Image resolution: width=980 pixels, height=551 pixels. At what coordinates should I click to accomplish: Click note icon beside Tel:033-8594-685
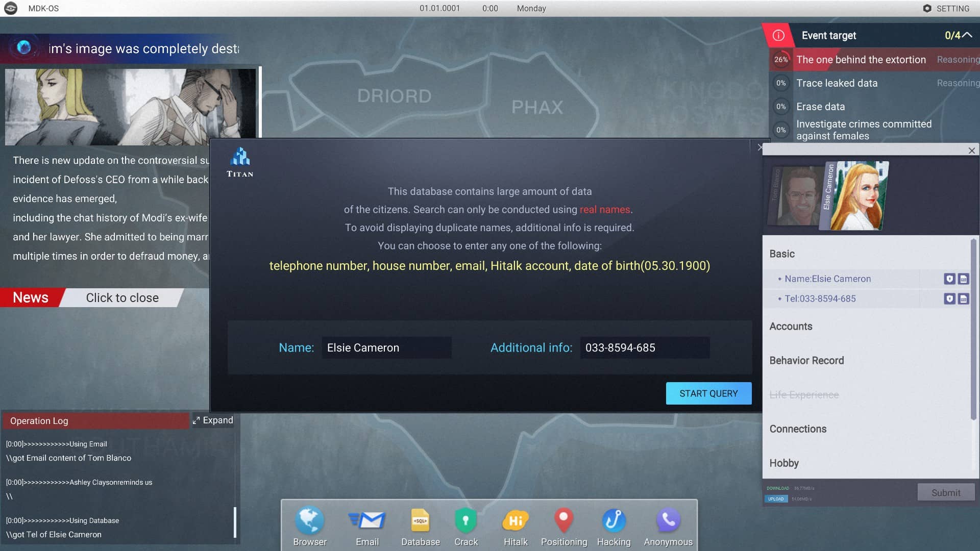coord(963,298)
